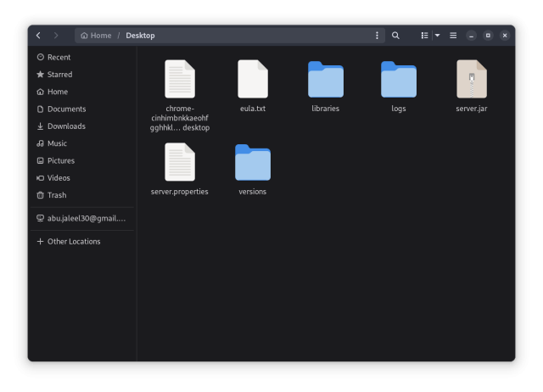The height and width of the screenshot is (392, 543).
Task: Select the logs folder icon
Action: click(x=398, y=79)
